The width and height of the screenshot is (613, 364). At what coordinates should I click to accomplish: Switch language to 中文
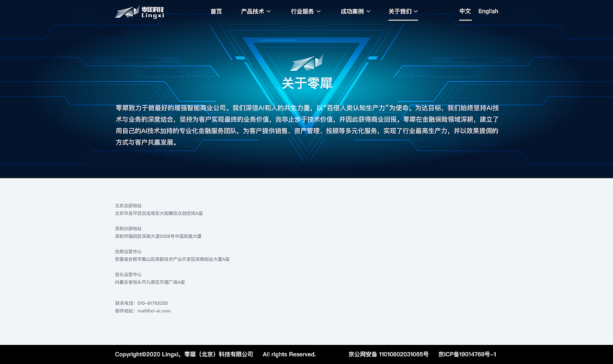tap(465, 11)
